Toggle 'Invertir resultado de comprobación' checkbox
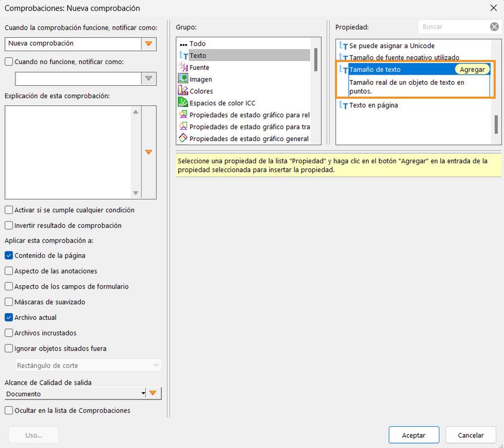The image size is (504, 448). pyautogui.click(x=9, y=226)
